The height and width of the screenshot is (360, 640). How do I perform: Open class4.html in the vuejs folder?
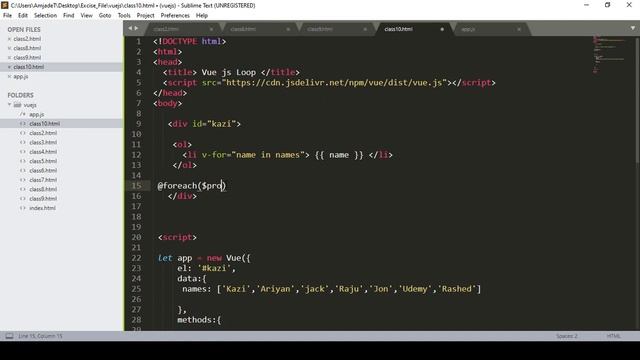point(43,152)
